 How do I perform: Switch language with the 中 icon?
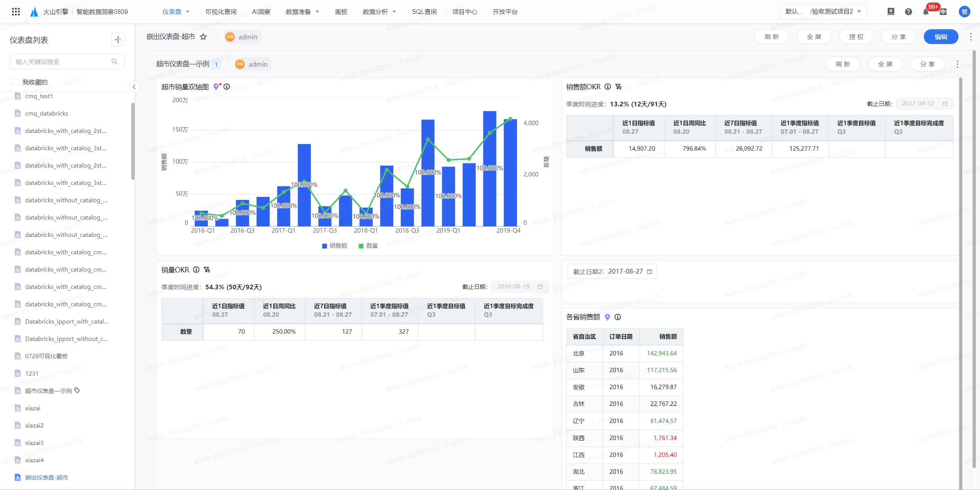point(943,12)
